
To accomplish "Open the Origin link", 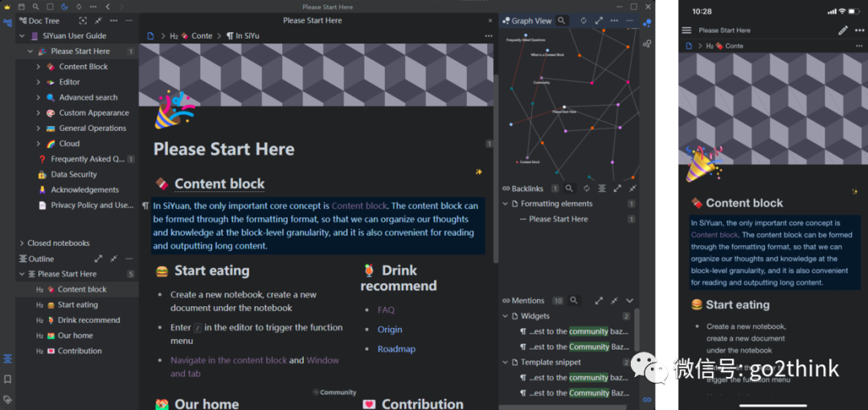I will (x=390, y=330).
